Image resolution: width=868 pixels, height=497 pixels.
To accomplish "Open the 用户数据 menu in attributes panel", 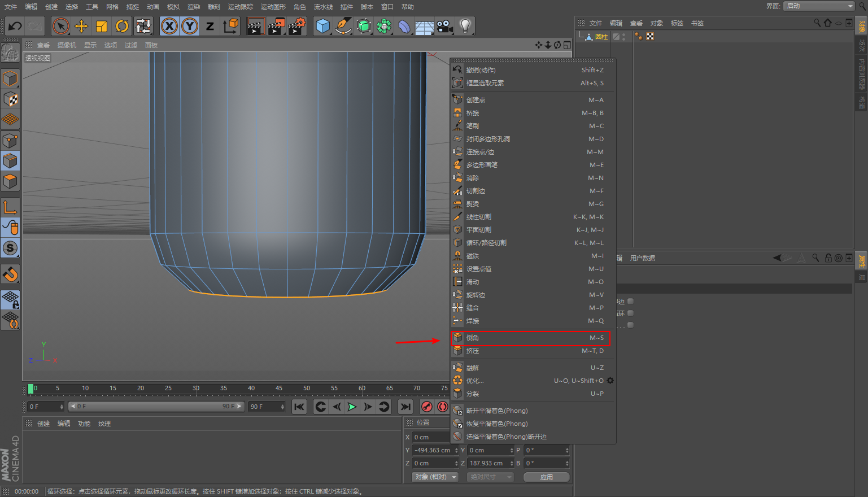I will [x=643, y=258].
